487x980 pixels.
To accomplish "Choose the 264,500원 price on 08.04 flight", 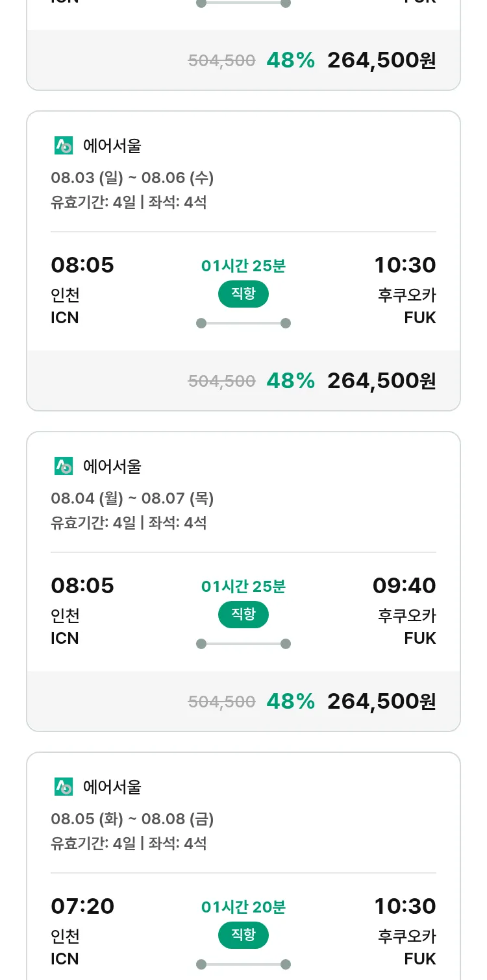I will tap(381, 701).
